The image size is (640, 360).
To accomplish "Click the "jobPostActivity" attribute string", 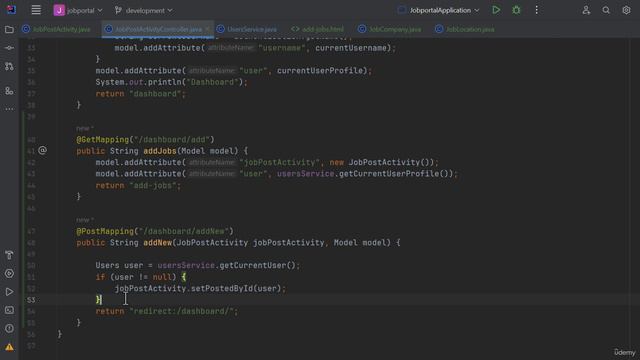I will (x=280, y=162).
